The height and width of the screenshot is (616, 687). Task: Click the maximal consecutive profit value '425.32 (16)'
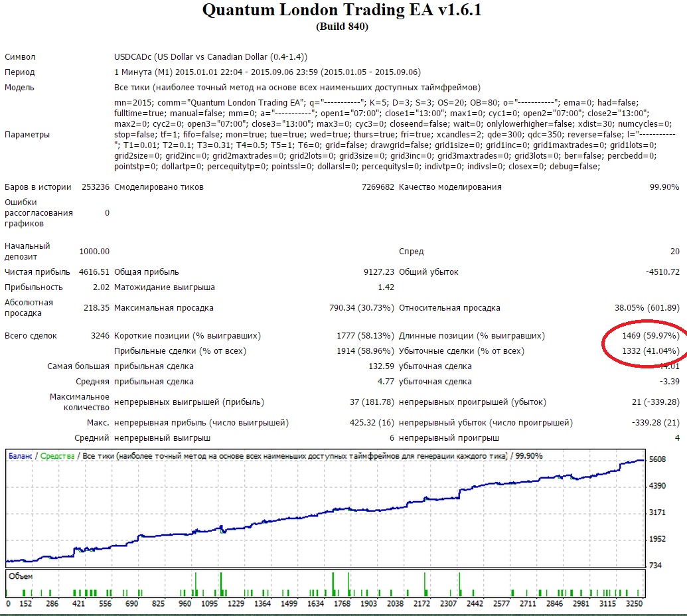pyautogui.click(x=372, y=423)
